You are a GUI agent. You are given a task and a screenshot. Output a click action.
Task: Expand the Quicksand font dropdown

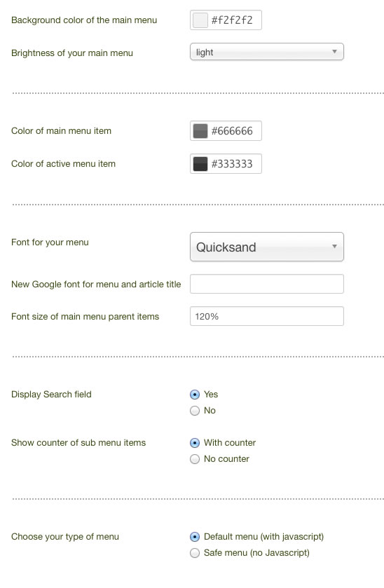[266, 247]
